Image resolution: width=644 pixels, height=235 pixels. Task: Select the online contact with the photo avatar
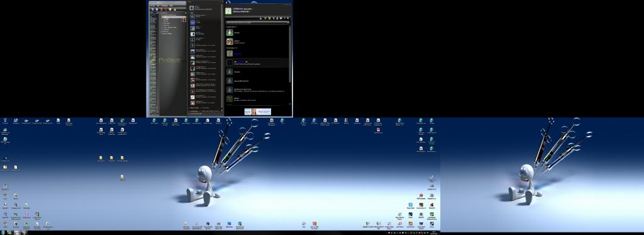[230, 42]
